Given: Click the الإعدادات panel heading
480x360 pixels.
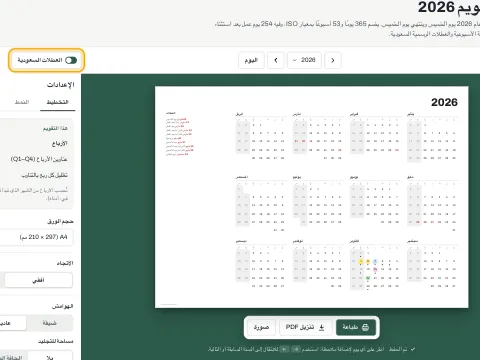Looking at the screenshot, I should [x=61, y=85].
